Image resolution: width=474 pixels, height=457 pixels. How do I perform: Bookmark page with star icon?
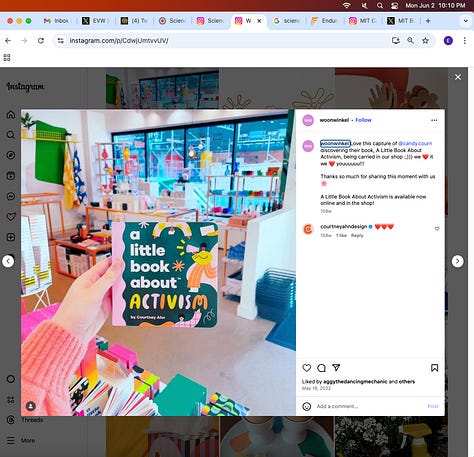pyautogui.click(x=425, y=41)
